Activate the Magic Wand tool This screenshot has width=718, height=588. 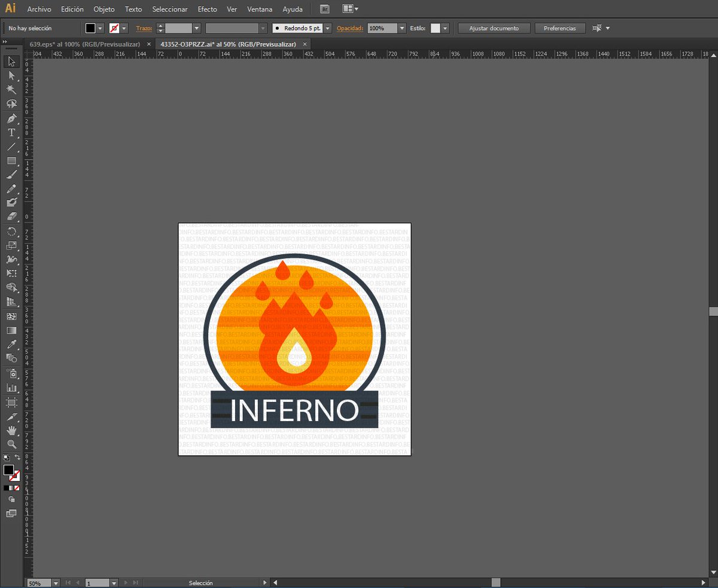(x=11, y=90)
